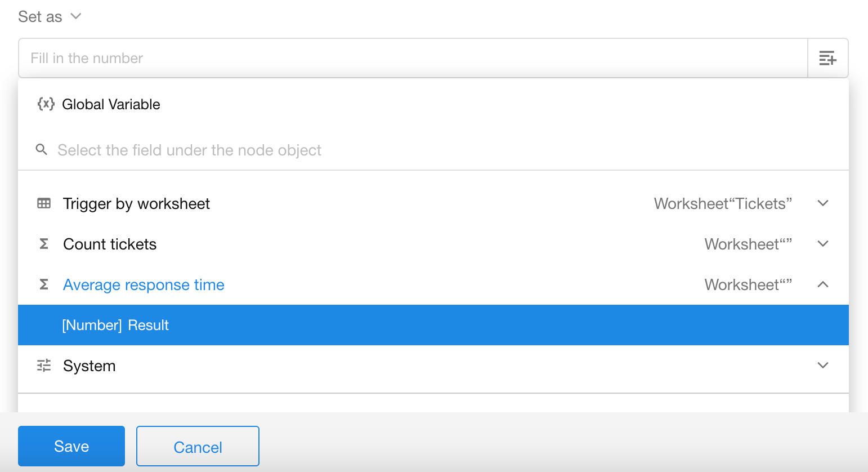Screen dimensions: 868x472
Task: Open the Set as dropdown
Action: (x=50, y=17)
